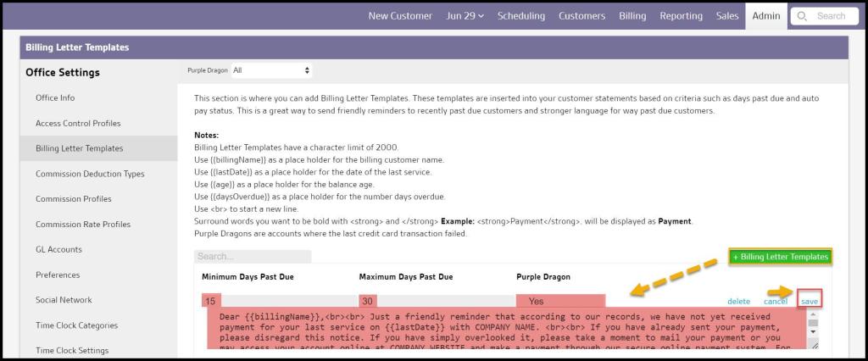
Task: Open New Customer from top navigation
Action: (400, 16)
